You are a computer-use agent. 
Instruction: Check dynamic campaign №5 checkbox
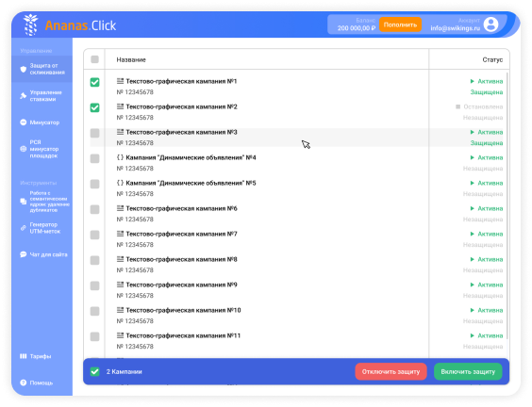94,184
